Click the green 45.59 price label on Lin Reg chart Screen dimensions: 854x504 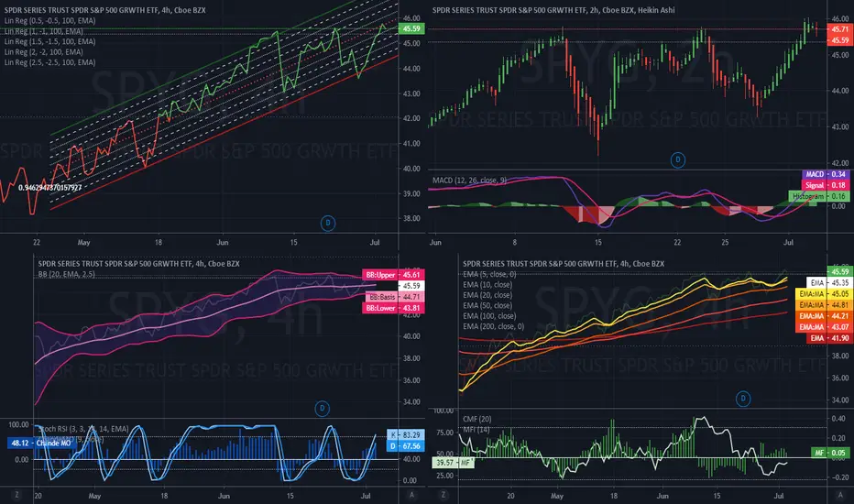click(411, 28)
